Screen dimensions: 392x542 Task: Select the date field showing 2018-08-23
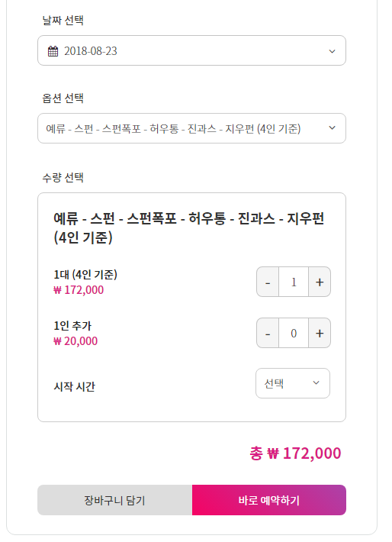[191, 50]
